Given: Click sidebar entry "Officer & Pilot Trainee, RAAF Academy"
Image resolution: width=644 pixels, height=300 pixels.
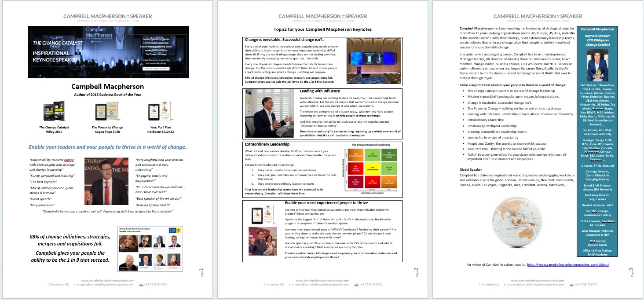Looking at the screenshot, I should (x=597, y=252).
